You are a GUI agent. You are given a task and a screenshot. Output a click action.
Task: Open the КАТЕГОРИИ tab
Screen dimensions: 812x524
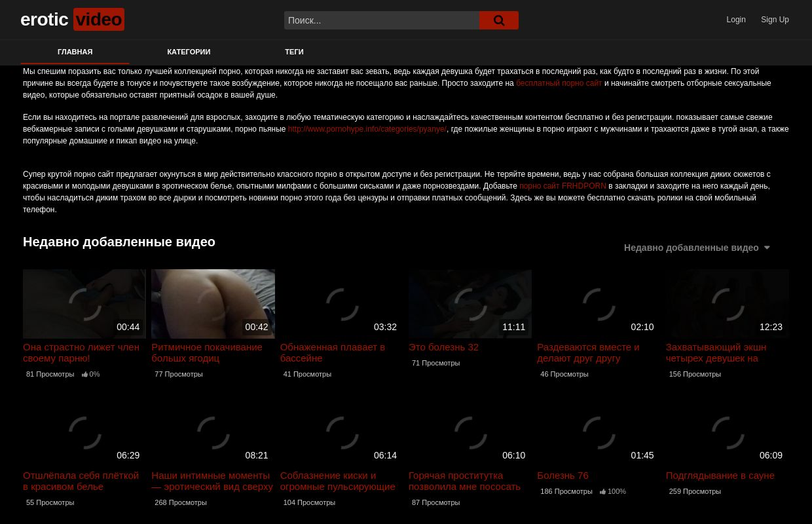[189, 52]
